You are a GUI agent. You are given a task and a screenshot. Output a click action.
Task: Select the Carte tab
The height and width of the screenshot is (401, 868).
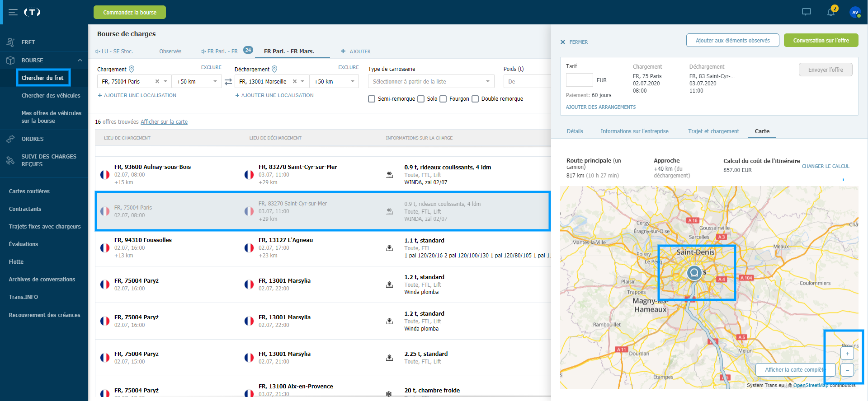point(762,131)
